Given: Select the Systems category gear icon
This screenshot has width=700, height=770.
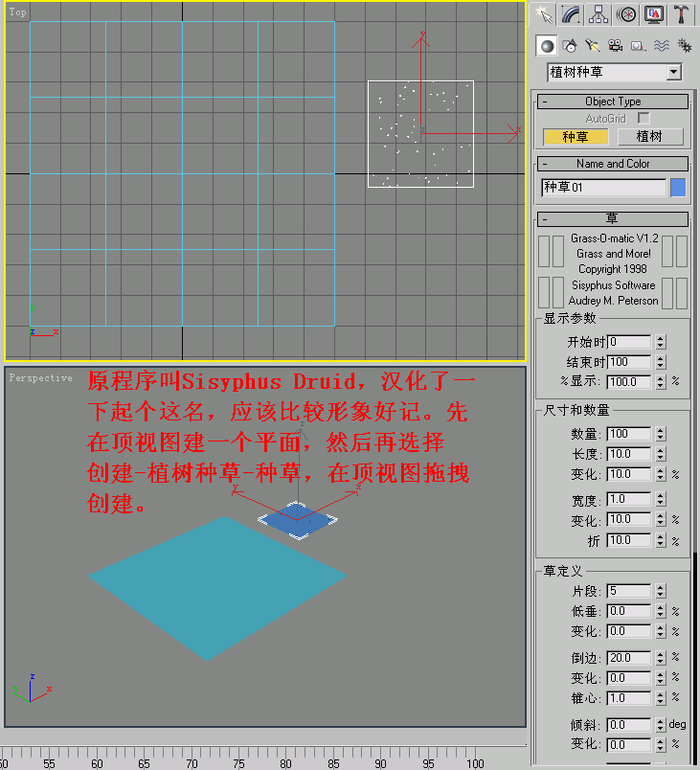Looking at the screenshot, I should point(685,46).
